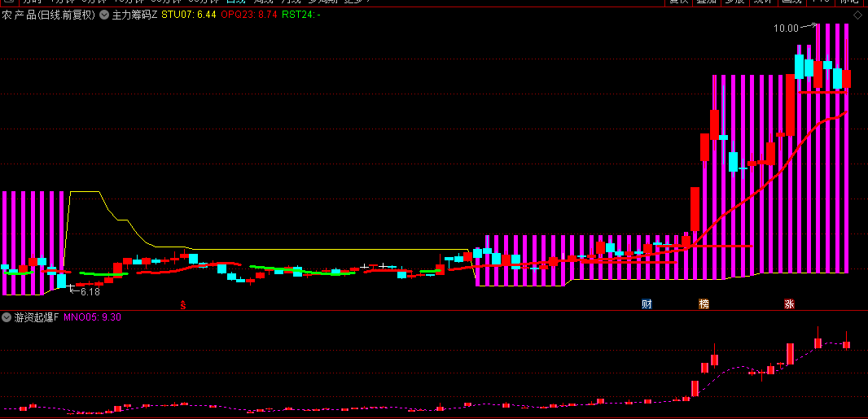
Task: Click the OPQ23: 8.74 value
Action: tap(248, 15)
